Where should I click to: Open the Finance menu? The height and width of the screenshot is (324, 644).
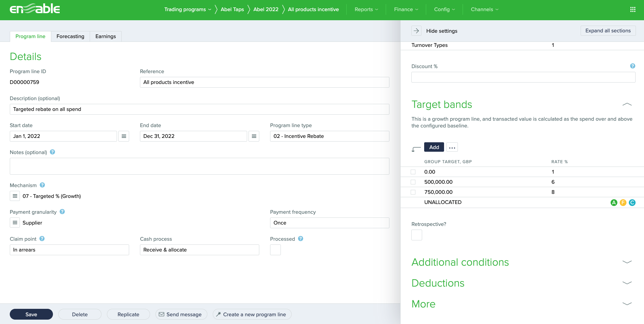click(406, 9)
